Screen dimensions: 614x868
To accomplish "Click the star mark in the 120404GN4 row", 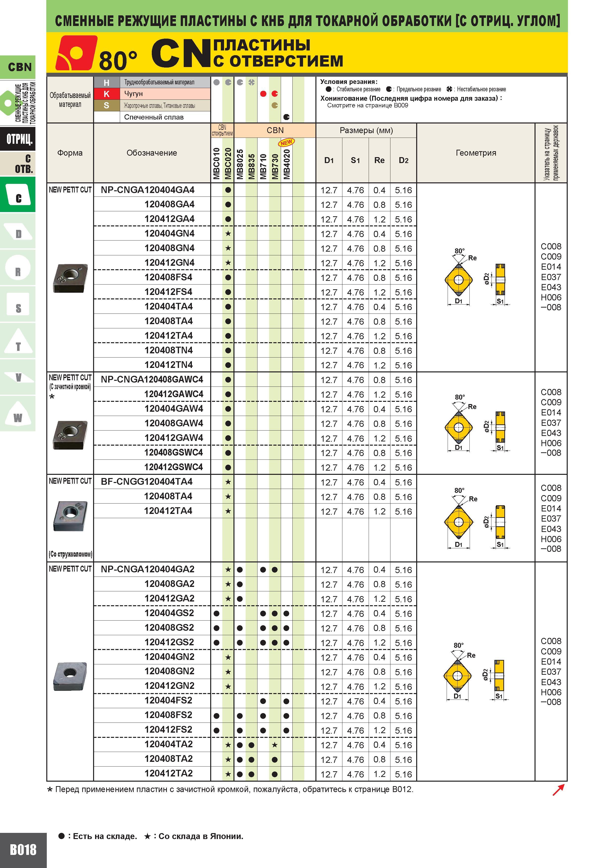I will [228, 234].
